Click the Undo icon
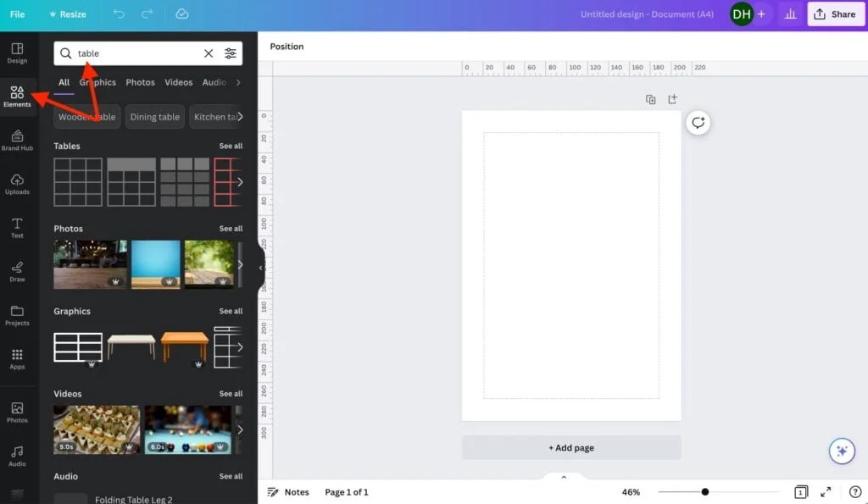The height and width of the screenshot is (504, 868). click(119, 14)
